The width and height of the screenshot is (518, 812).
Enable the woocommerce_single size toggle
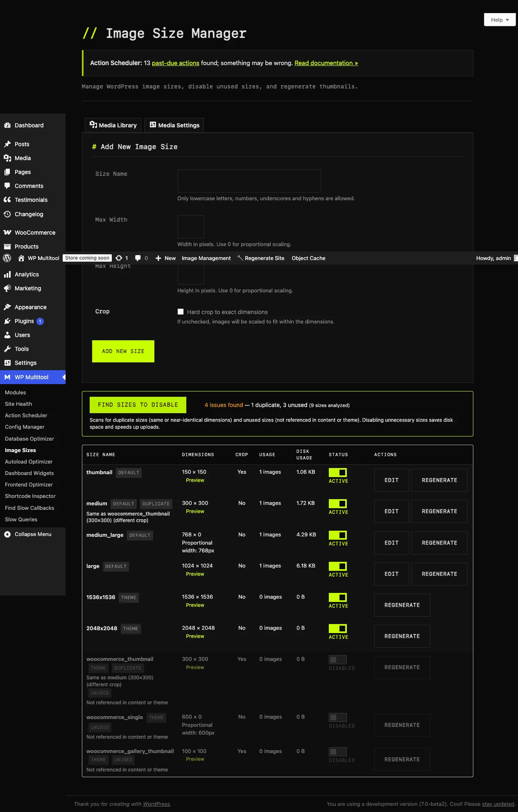point(338,717)
